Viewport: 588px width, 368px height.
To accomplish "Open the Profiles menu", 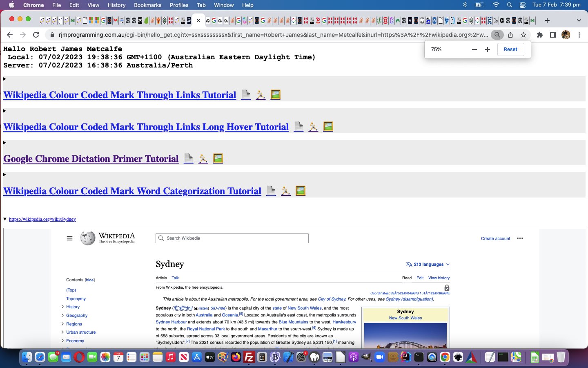I will point(179,5).
